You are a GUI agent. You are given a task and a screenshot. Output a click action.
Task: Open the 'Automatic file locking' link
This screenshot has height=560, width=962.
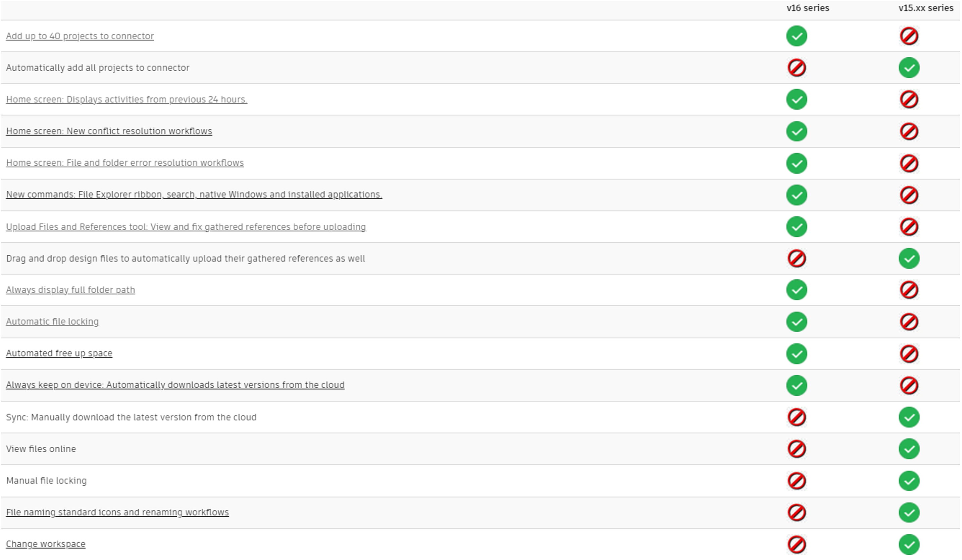point(52,321)
